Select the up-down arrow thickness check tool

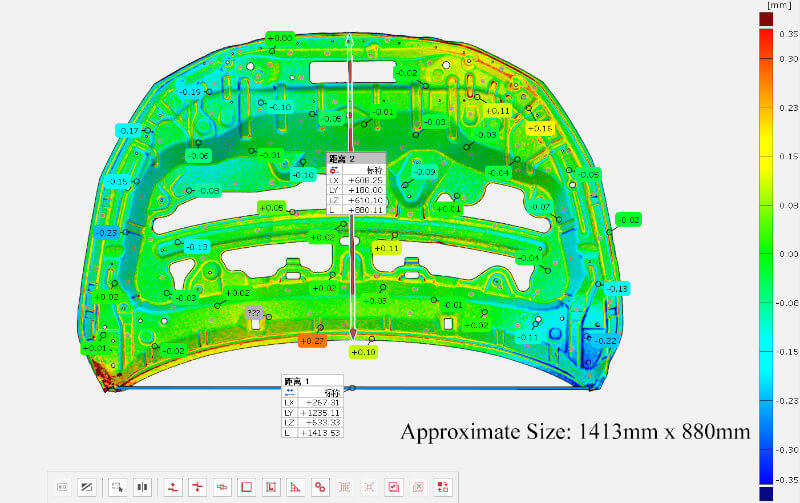pyautogui.click(x=197, y=487)
